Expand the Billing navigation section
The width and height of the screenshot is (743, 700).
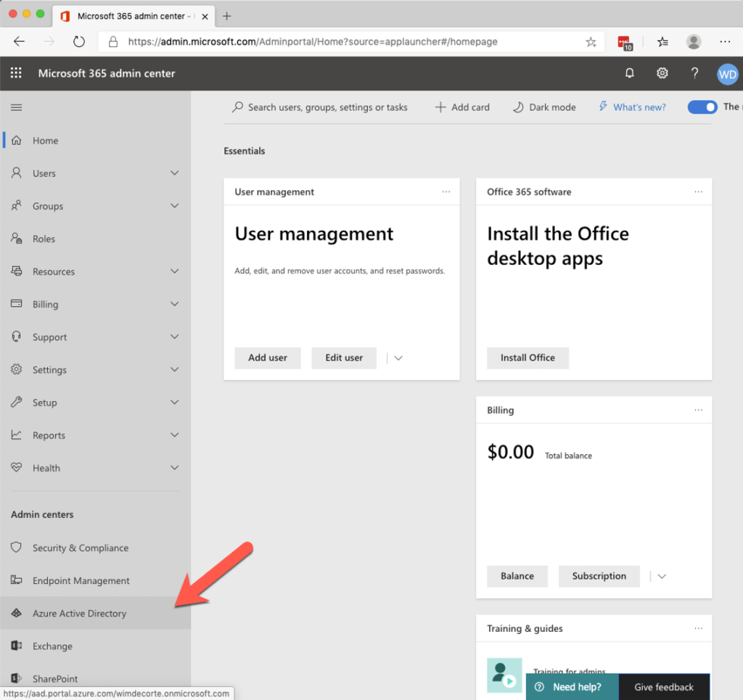click(174, 304)
